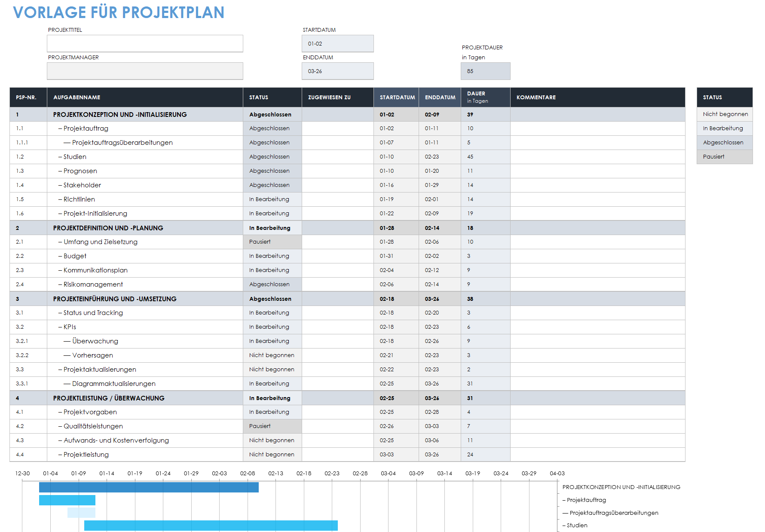
Task: Click the 'Kommunikationsplan' task cell
Action: 145,270
